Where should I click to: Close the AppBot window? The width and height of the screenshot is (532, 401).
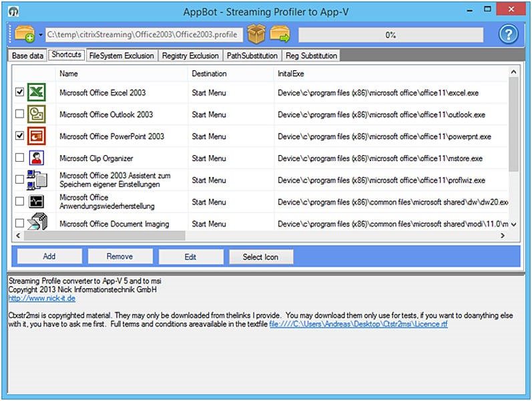click(511, 9)
